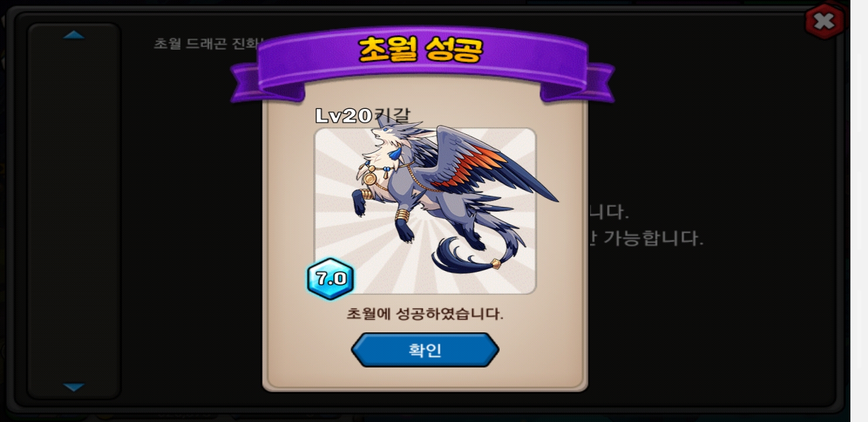
Task: Click the right purple ribbon end
Action: point(581,82)
